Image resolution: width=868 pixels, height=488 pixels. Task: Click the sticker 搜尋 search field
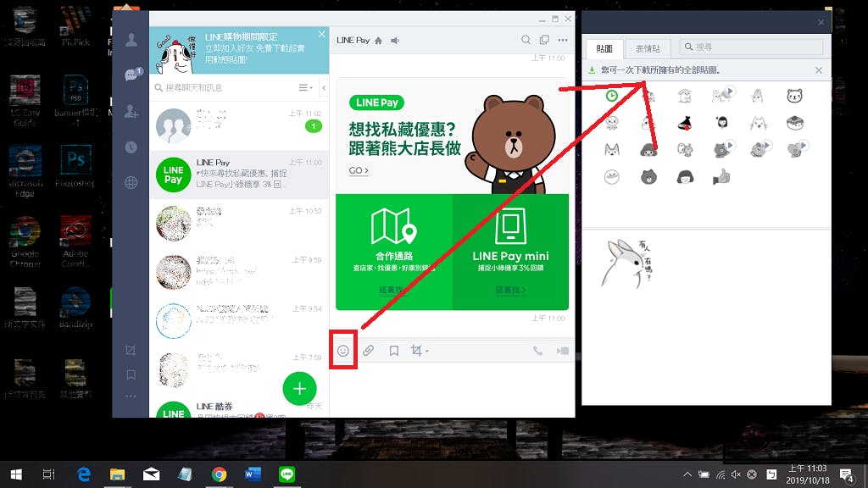(751, 47)
